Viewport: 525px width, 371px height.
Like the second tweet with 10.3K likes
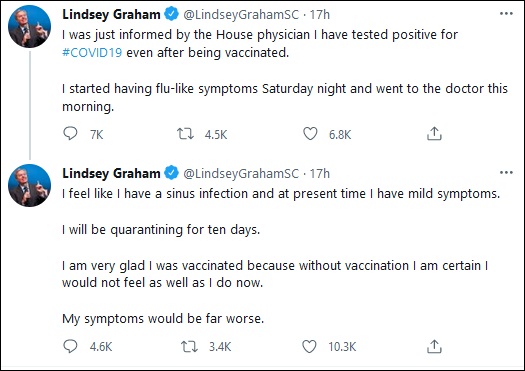pyautogui.click(x=309, y=346)
